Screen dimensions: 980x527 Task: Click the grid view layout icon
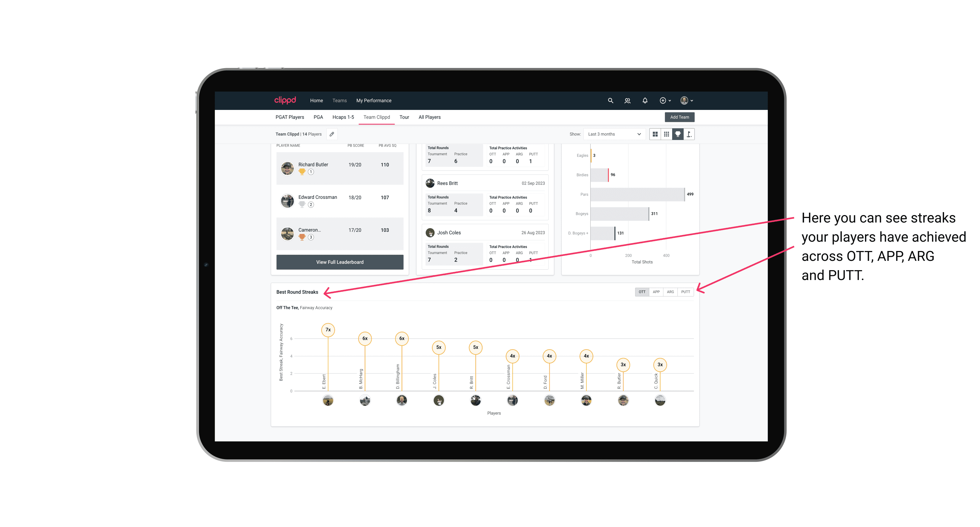tap(655, 134)
